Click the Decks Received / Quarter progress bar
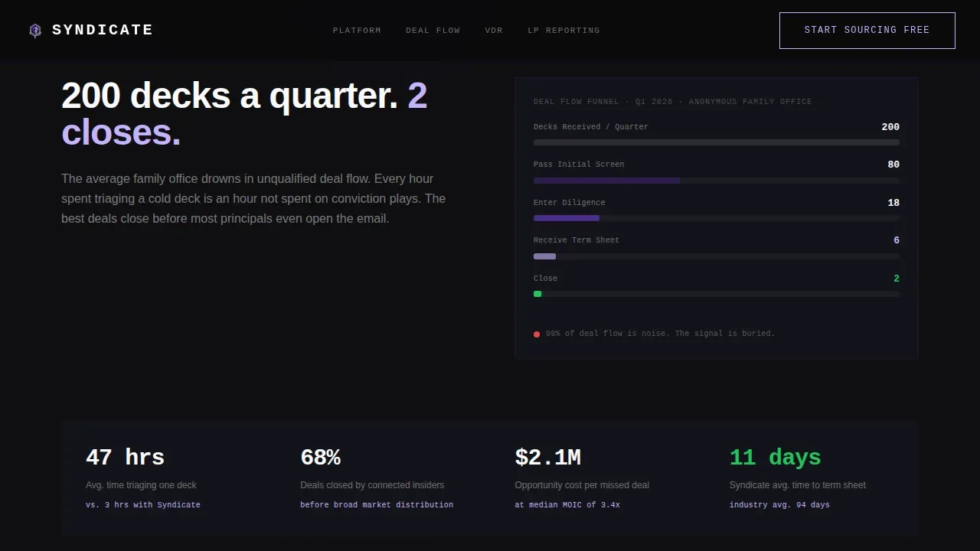This screenshot has height=551, width=980. [717, 142]
